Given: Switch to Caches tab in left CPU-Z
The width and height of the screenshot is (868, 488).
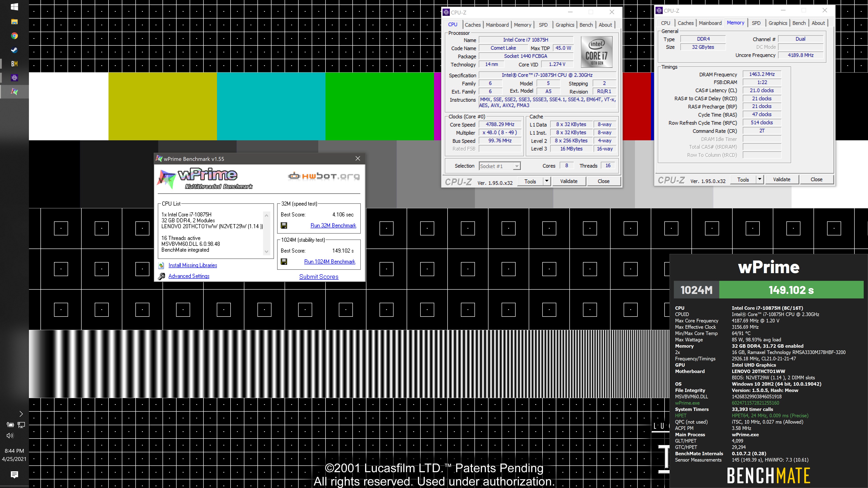Looking at the screenshot, I should [472, 25].
